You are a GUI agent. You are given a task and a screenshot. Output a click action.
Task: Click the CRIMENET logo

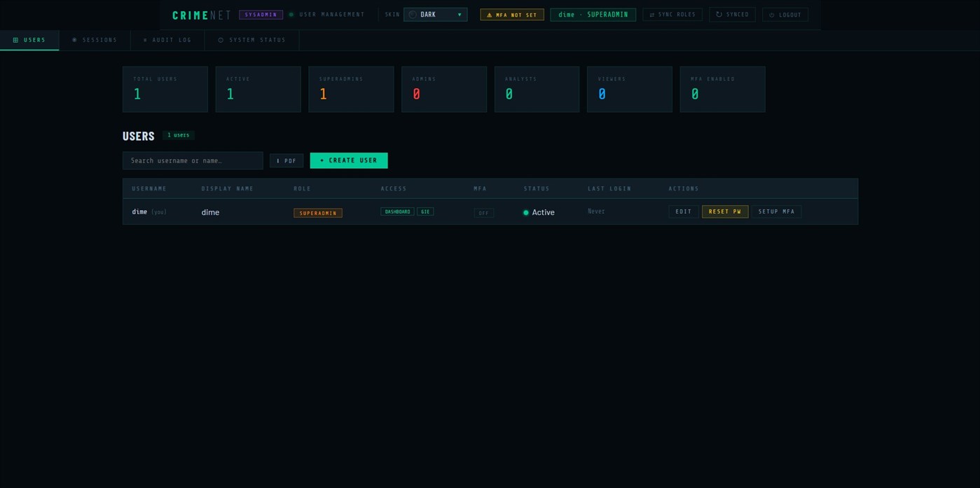(202, 15)
